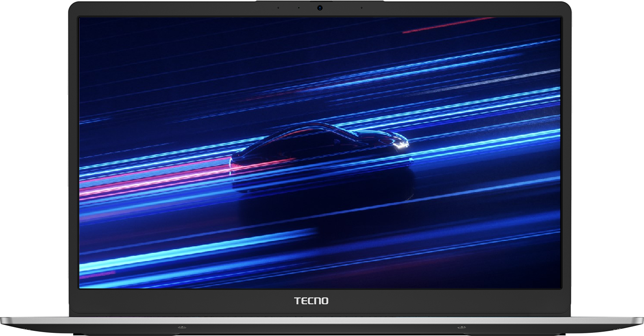The height and width of the screenshot is (336, 644).
Task: Click the left screw on the laptop base
Action: click(x=181, y=327)
